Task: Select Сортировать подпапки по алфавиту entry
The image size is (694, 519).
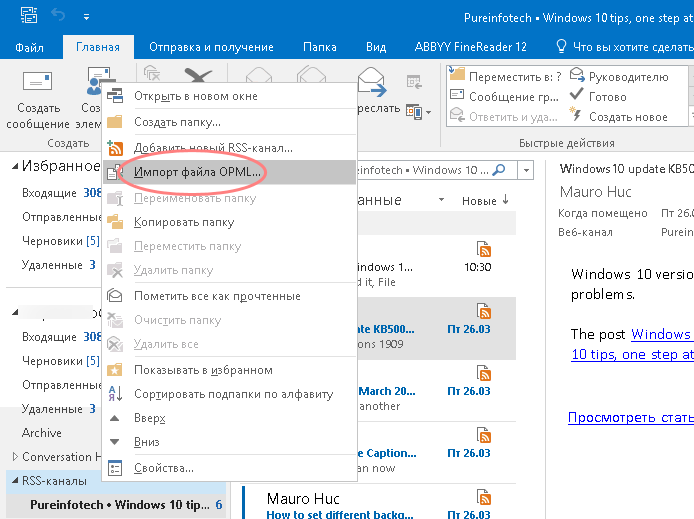Action: (x=229, y=394)
